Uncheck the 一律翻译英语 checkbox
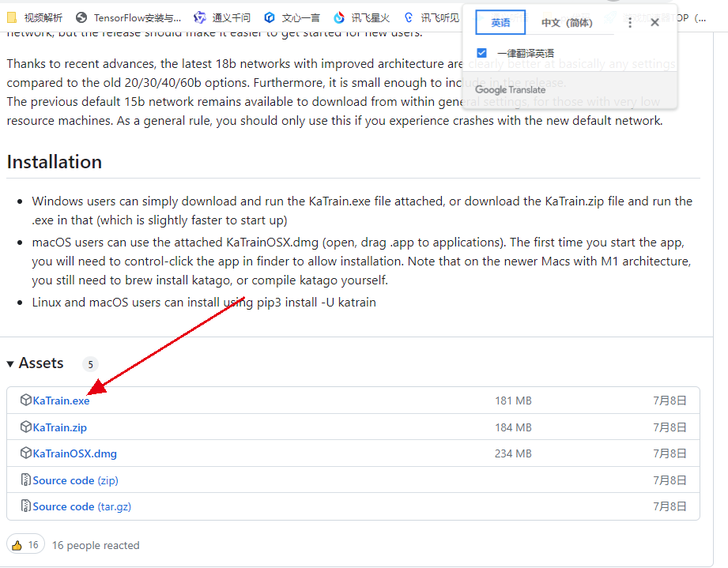 point(481,53)
